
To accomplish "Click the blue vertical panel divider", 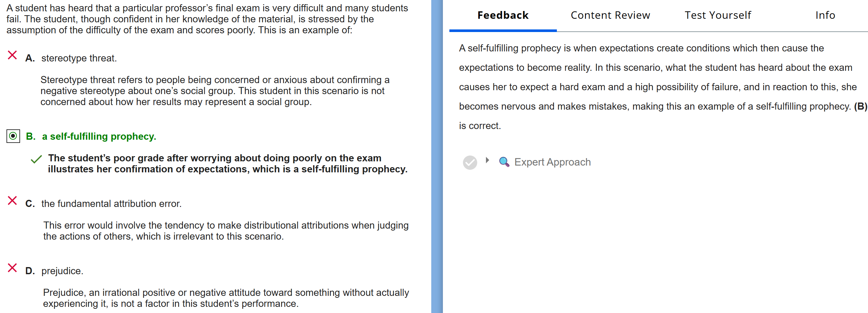I will [x=437, y=156].
